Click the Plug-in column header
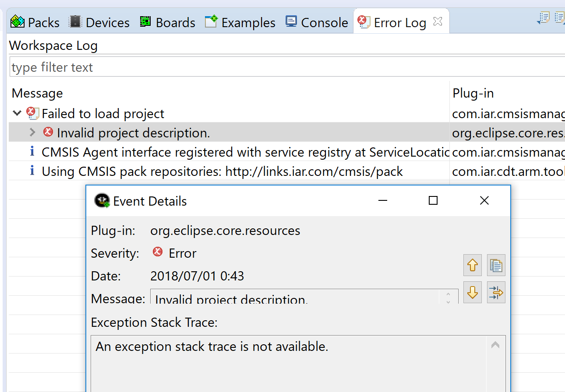The width and height of the screenshot is (565, 392). [473, 93]
